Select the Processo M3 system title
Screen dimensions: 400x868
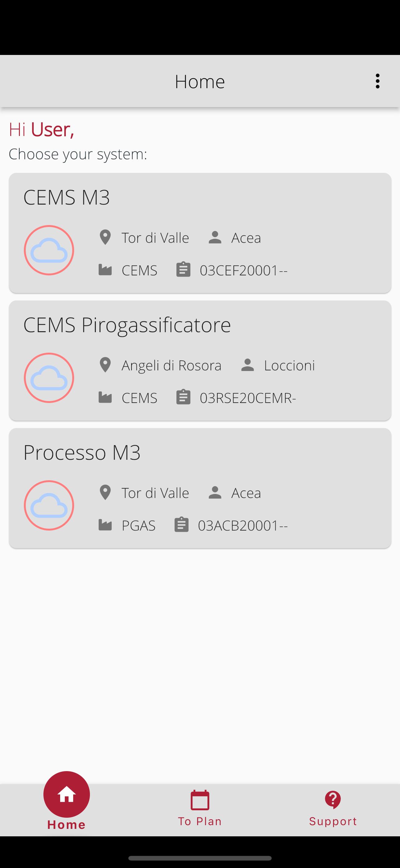[82, 452]
